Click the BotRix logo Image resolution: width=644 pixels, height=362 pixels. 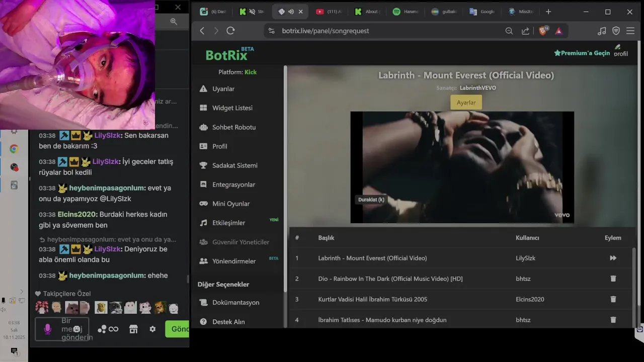[229, 54]
